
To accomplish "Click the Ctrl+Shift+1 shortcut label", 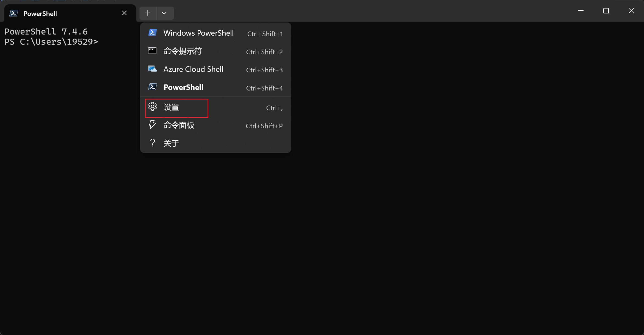I will 265,34.
